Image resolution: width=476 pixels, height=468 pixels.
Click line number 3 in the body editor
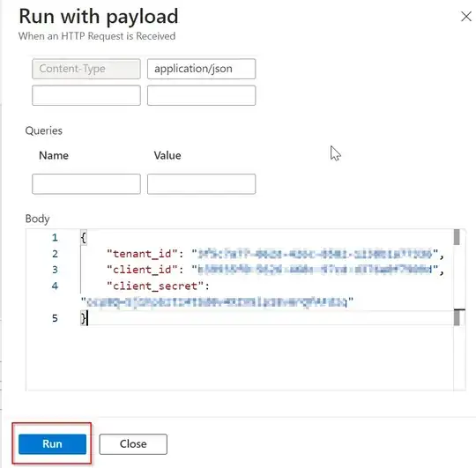[55, 270]
